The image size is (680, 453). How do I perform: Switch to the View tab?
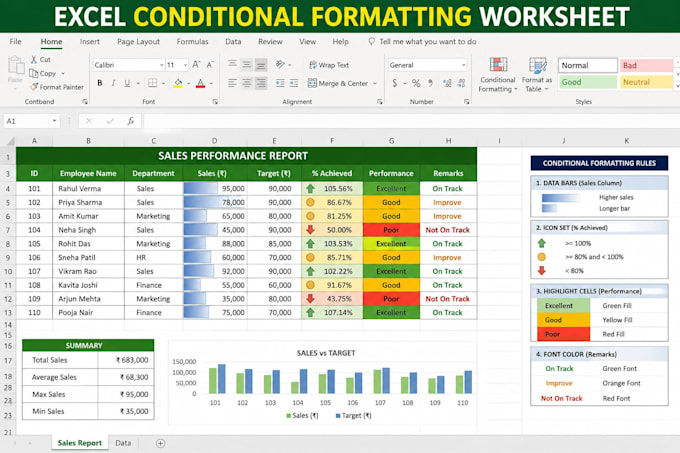click(307, 42)
